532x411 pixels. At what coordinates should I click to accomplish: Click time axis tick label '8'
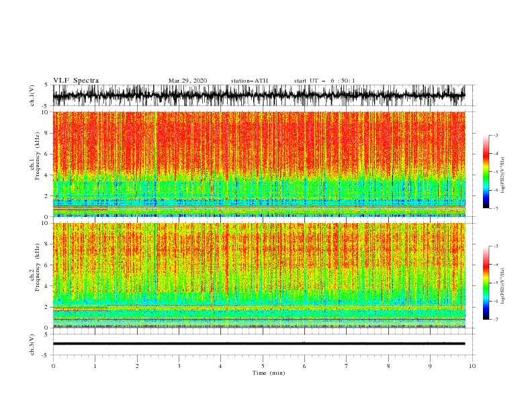(x=388, y=366)
